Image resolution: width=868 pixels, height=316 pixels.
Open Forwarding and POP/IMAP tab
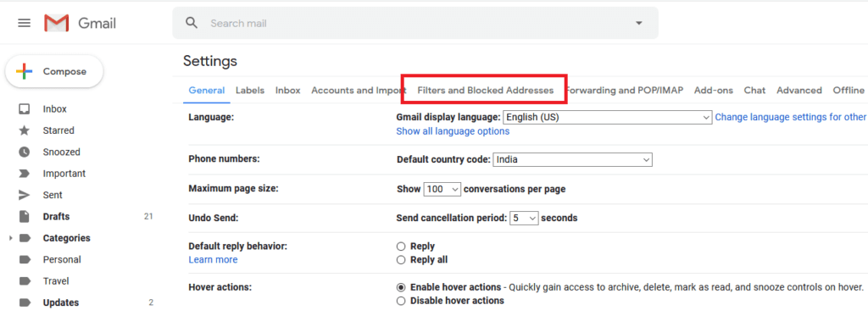pyautogui.click(x=625, y=90)
